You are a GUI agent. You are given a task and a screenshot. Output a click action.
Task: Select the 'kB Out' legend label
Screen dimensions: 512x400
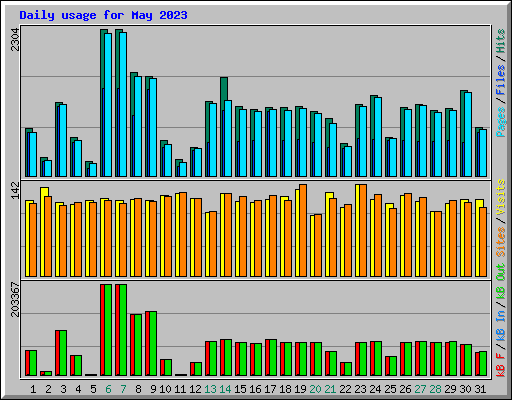pyautogui.click(x=501, y=282)
